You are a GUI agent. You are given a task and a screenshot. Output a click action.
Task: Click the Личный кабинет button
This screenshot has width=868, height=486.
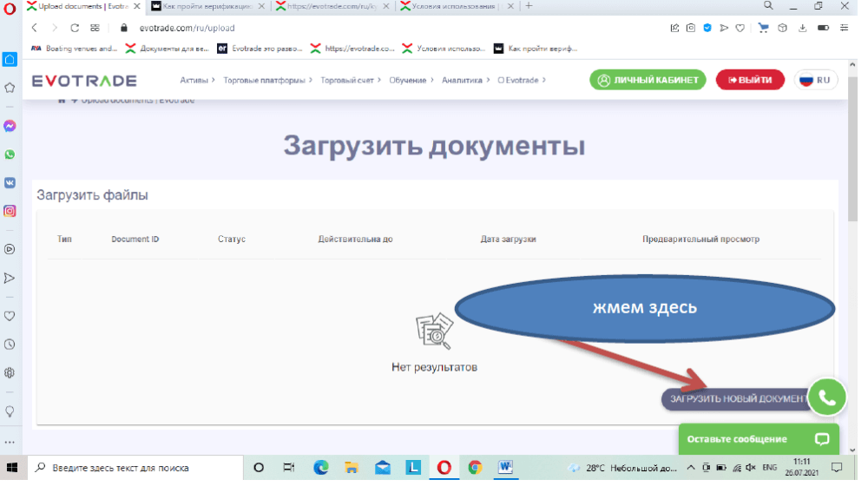coord(648,81)
